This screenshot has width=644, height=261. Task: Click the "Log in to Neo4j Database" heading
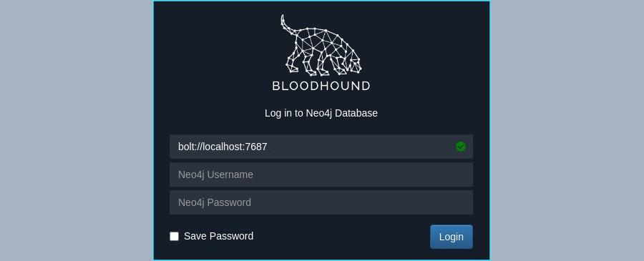pos(321,113)
